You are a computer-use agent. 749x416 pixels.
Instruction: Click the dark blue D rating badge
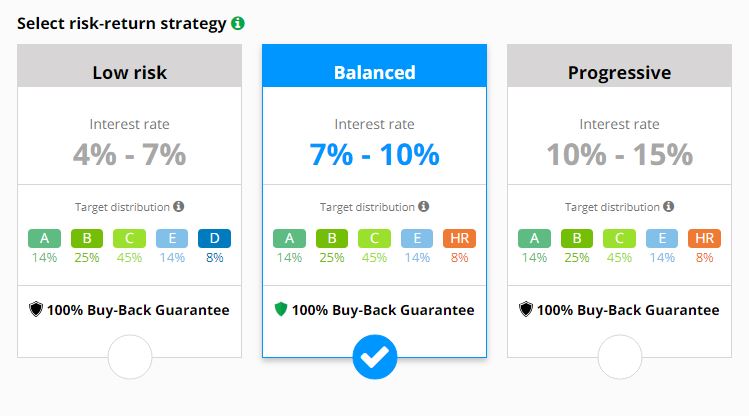[214, 238]
